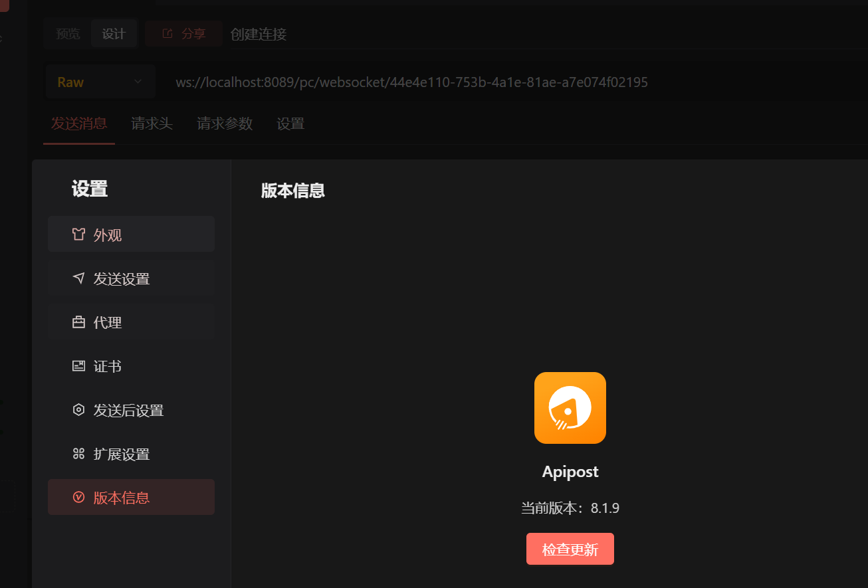The height and width of the screenshot is (588, 868).
Task: Click the hexagon icon beside 发送后设置
Action: click(x=78, y=410)
